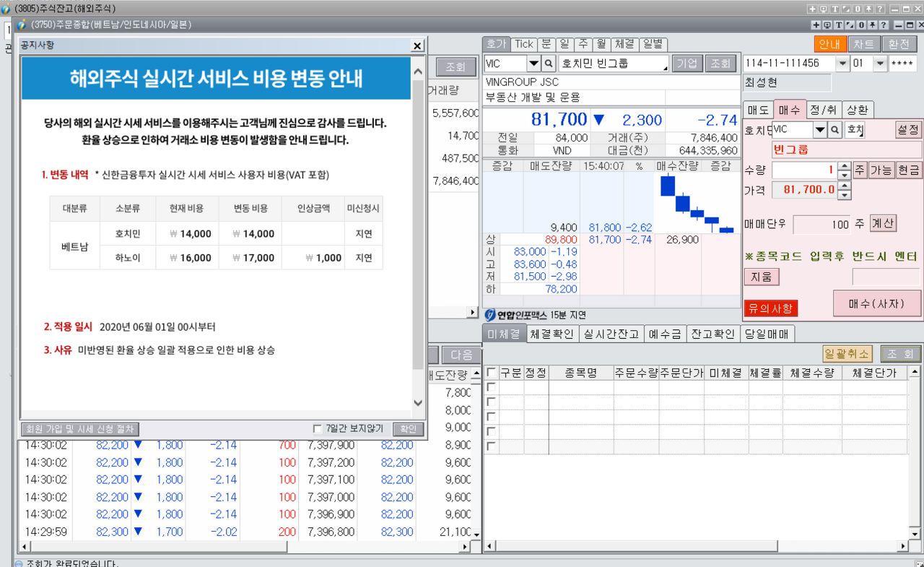Viewport: 924px width, 567px height.
Task: Click the 지움 clear button
Action: (x=762, y=277)
